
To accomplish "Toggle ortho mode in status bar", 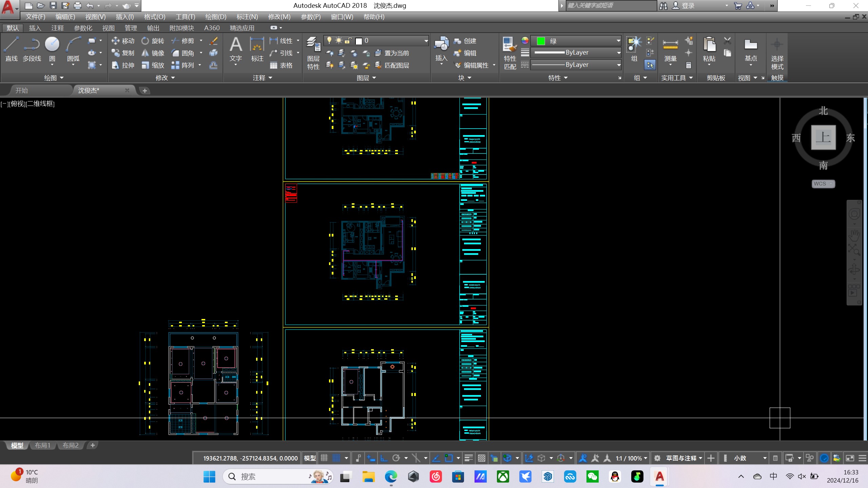I will (384, 458).
